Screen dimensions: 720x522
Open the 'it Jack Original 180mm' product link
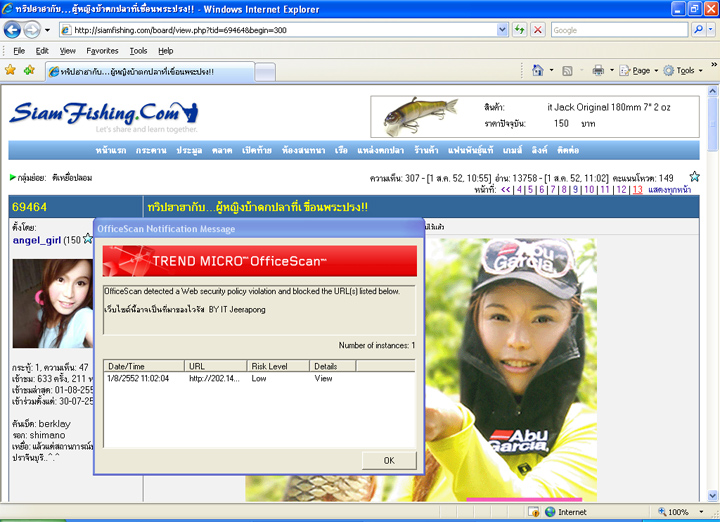608,107
